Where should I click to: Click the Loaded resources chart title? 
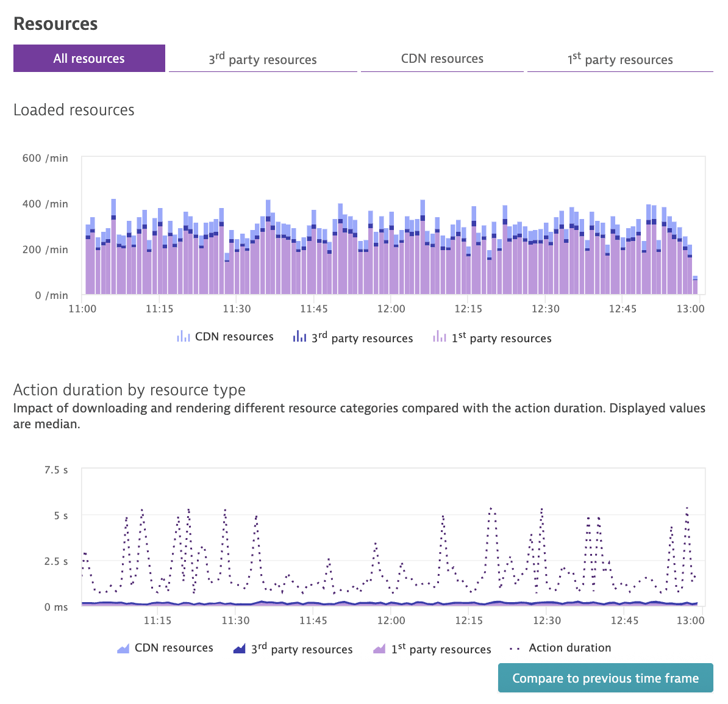[74, 110]
